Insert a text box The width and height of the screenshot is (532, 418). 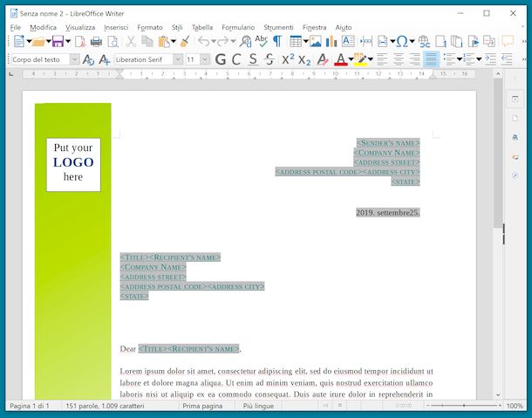[348, 41]
